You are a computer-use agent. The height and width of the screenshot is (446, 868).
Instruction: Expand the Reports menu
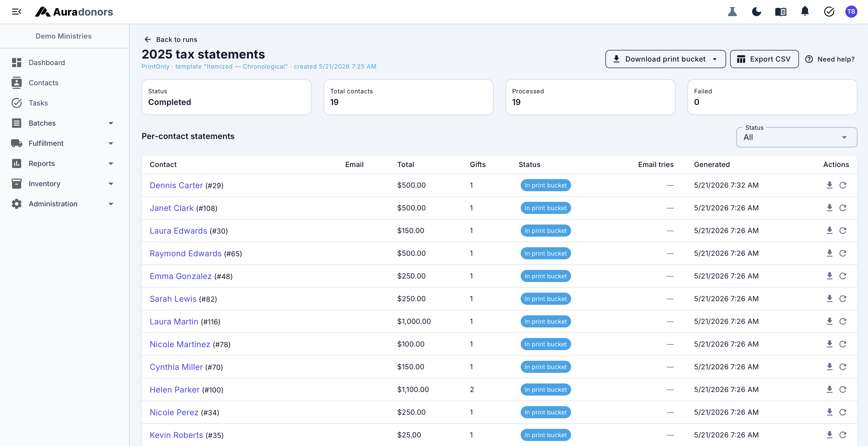point(111,164)
